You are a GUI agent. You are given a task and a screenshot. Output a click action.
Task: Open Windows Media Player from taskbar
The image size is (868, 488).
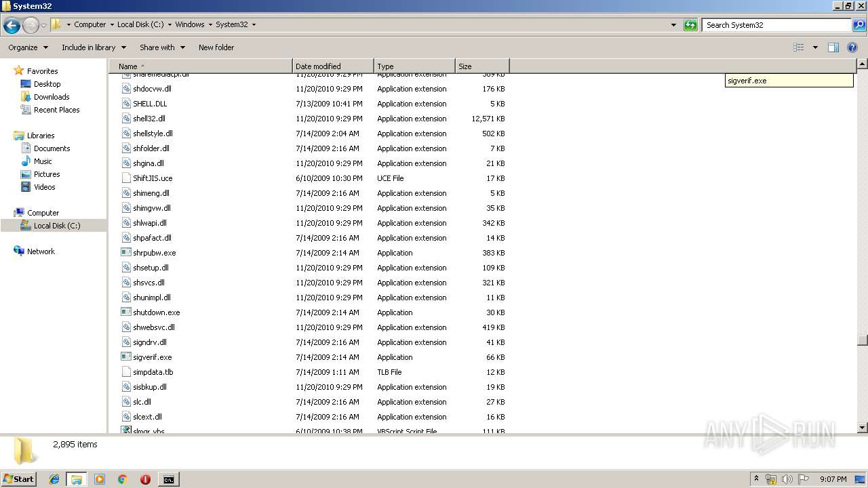[100, 479]
